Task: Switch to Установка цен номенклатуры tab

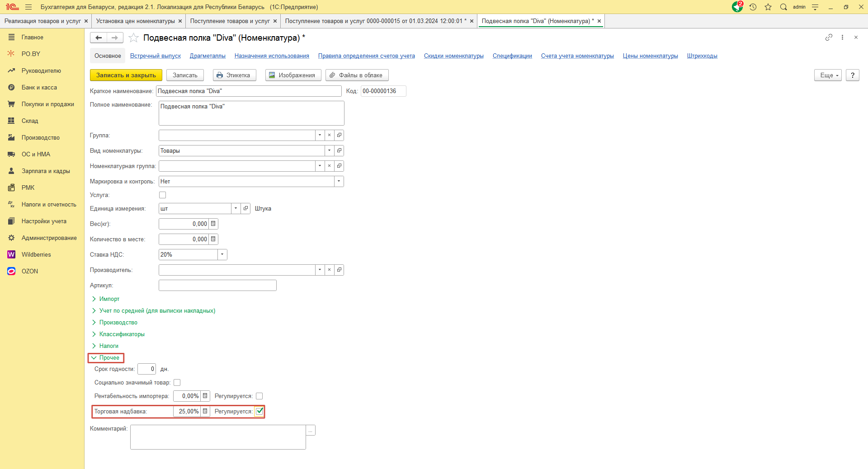Action: click(x=135, y=21)
